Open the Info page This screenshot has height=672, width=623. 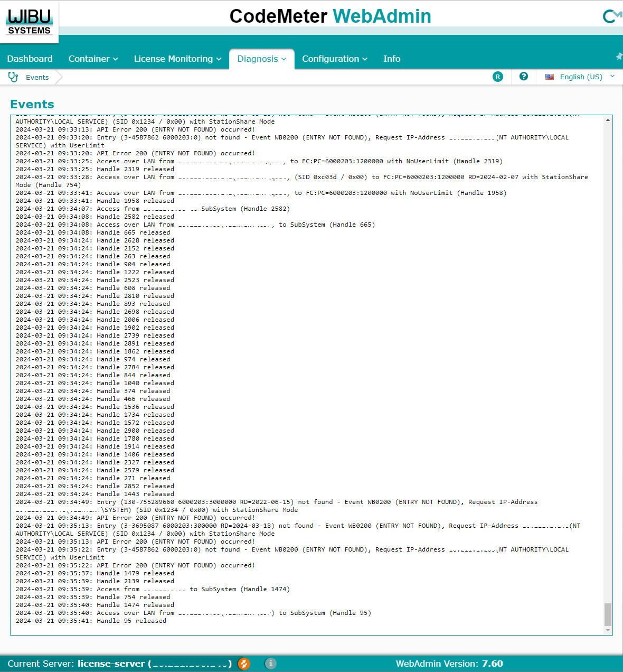click(391, 59)
